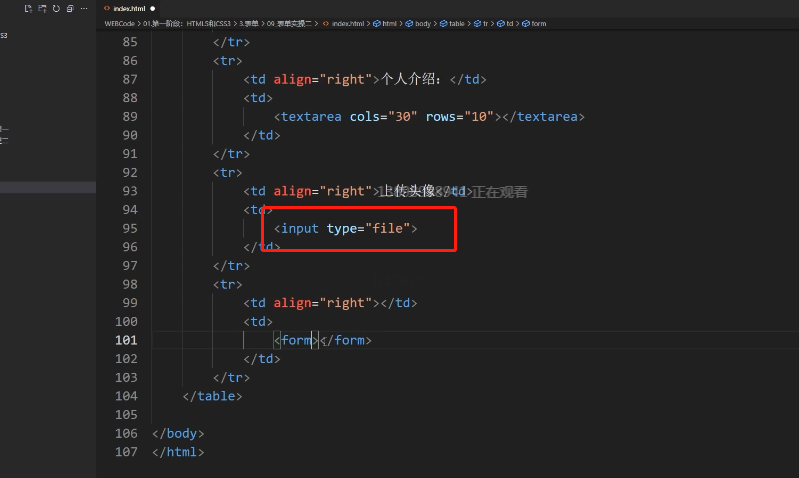Click the align="right" attribute on line 99
This screenshot has height=478, width=799.
click(x=323, y=303)
